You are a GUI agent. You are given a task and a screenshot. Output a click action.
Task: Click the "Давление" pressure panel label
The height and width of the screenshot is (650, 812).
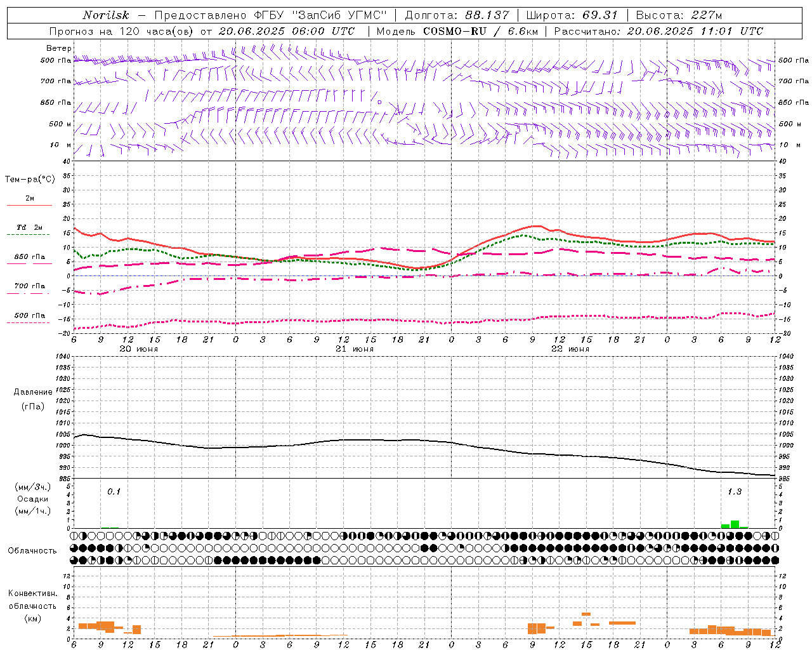[33, 392]
